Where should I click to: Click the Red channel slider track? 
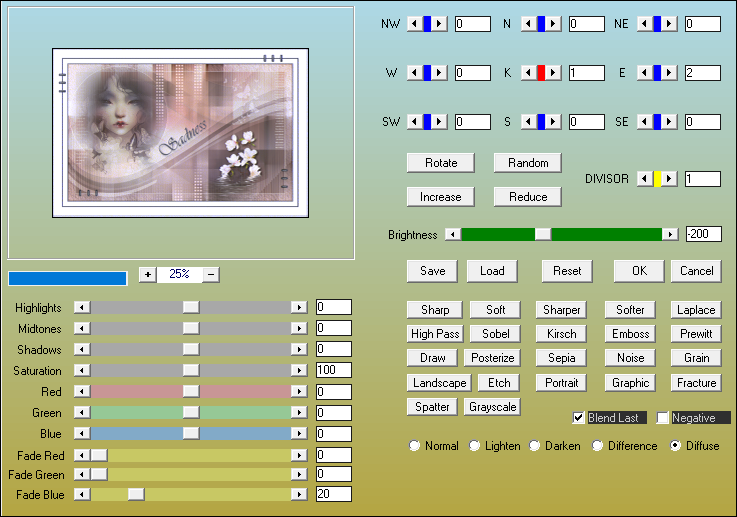(x=240, y=392)
